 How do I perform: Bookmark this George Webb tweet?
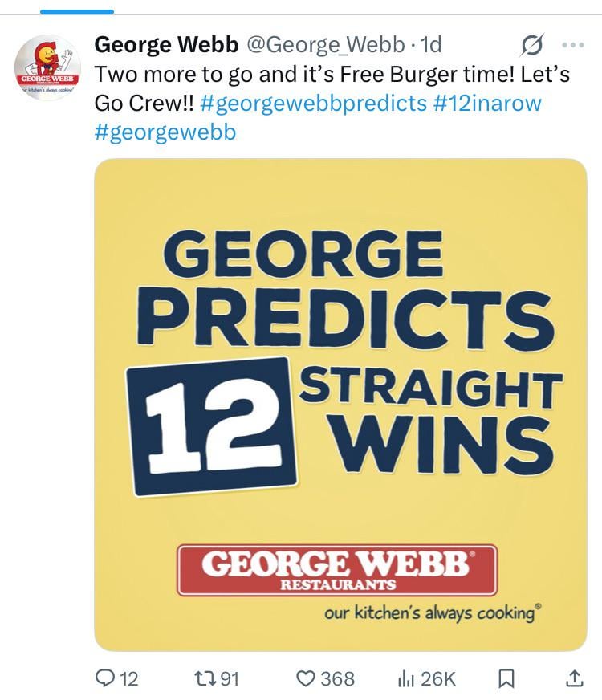click(x=506, y=678)
